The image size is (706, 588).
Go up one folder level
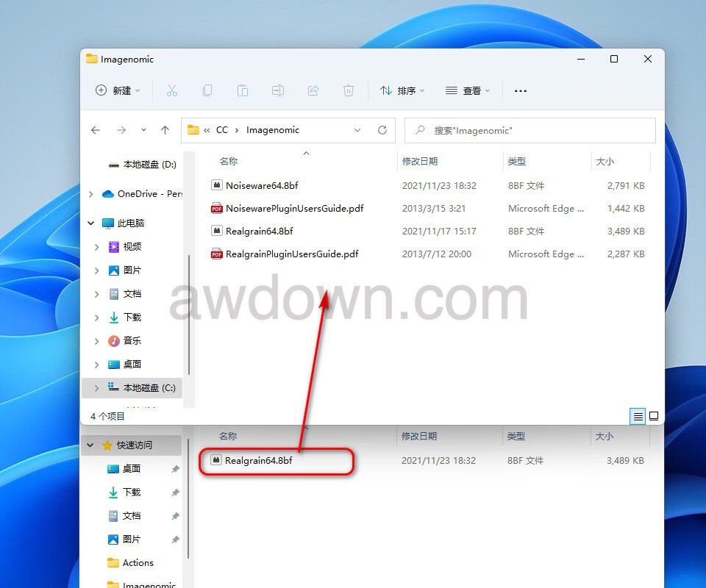click(165, 130)
